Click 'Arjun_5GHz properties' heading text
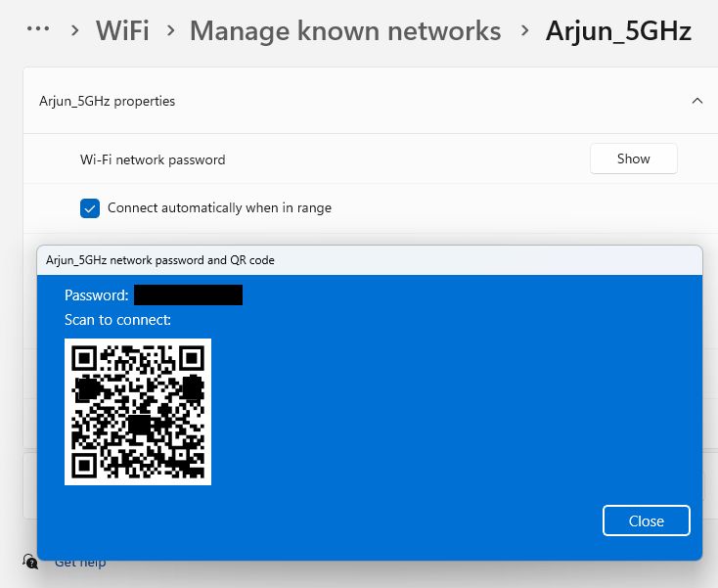 click(x=108, y=101)
